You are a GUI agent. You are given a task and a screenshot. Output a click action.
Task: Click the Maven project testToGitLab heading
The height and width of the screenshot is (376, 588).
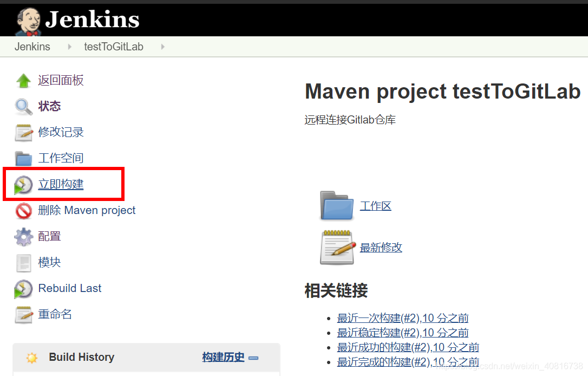(443, 92)
